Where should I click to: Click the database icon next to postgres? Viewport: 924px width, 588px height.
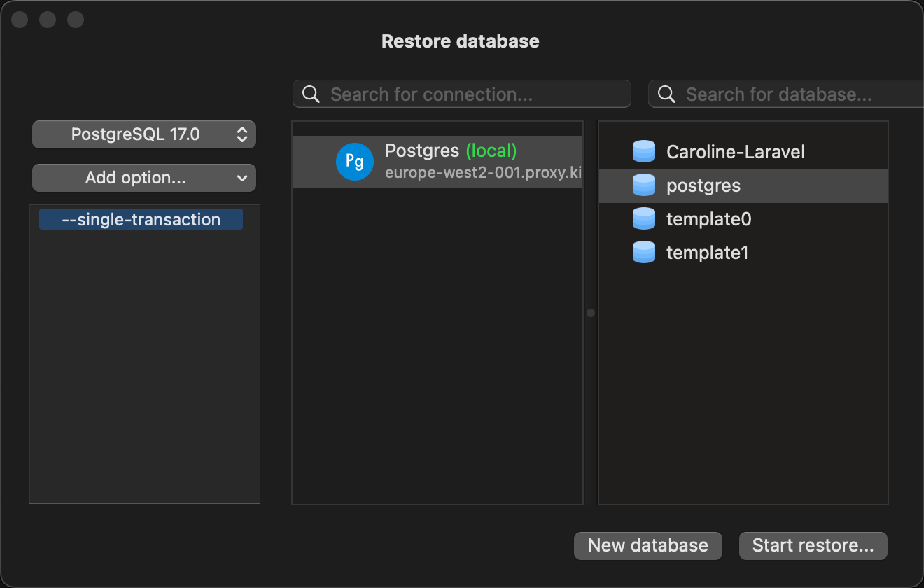pyautogui.click(x=643, y=185)
